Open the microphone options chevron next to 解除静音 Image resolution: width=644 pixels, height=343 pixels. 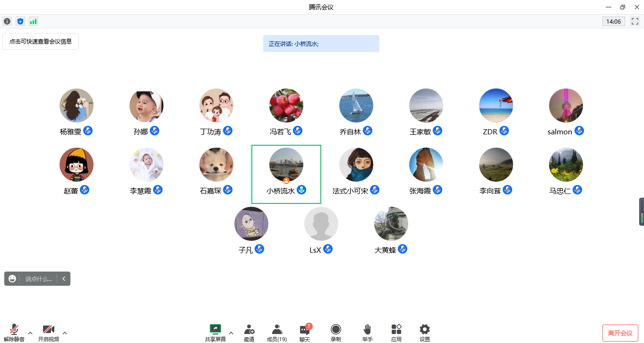[30, 333]
